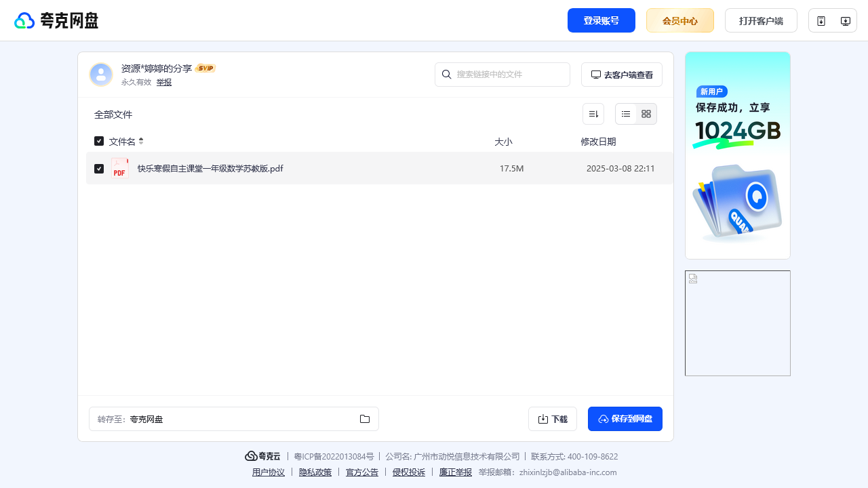Click the 2025-03-08 22:11 date cell
Viewport: 868px width, 488px height.
(620, 169)
